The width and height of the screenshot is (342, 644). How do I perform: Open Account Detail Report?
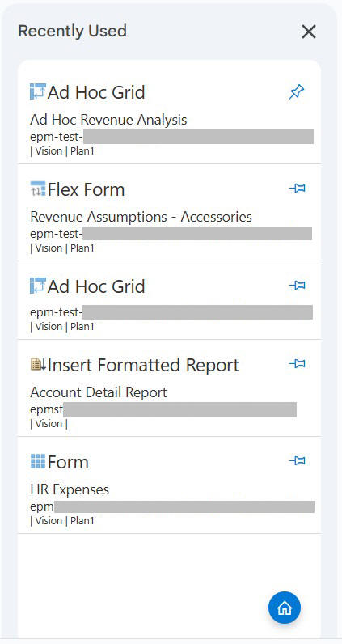tap(99, 392)
